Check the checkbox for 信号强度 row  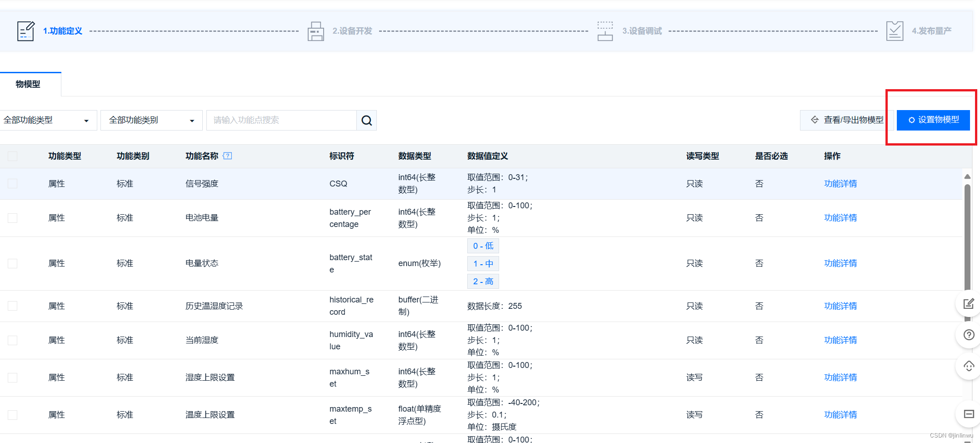(12, 183)
